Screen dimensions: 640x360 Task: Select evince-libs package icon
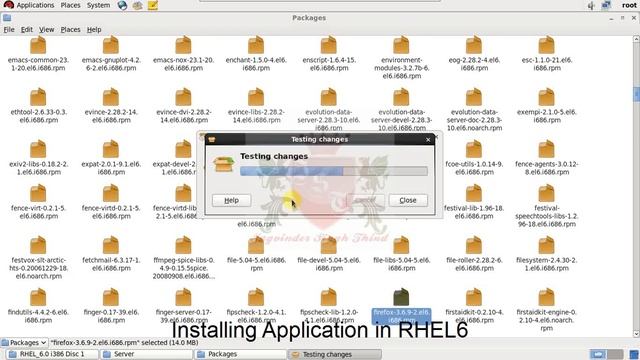click(x=256, y=97)
